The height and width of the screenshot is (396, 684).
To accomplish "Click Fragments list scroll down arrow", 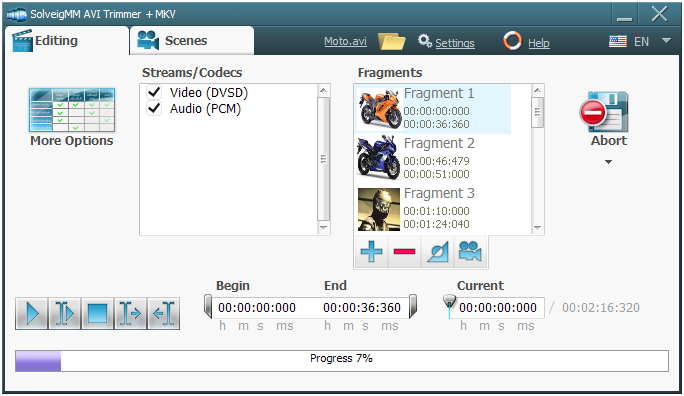I will tap(537, 228).
